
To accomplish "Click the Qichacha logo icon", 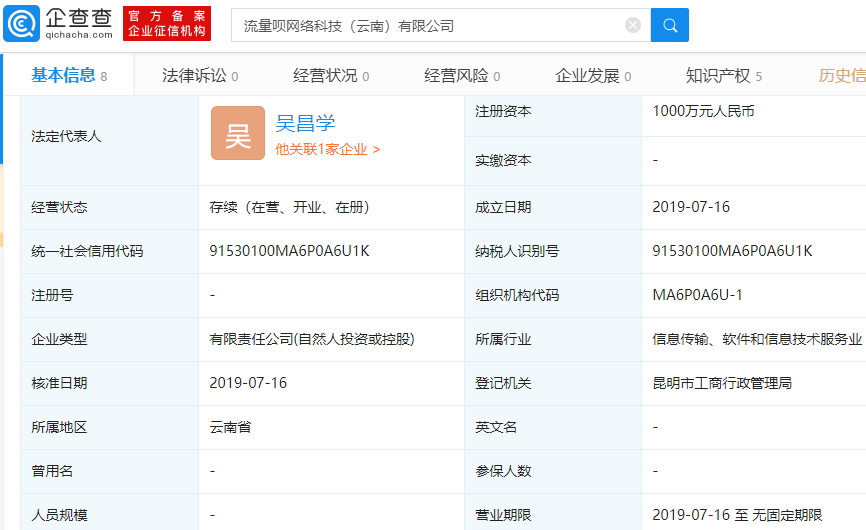I will [22, 24].
